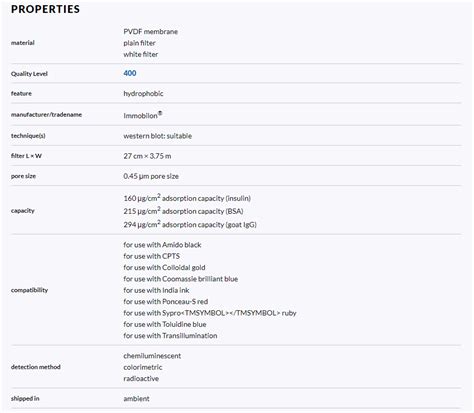This screenshot has height=413, width=474.
Task: Select chemiluminescent detection method
Action: (152, 356)
